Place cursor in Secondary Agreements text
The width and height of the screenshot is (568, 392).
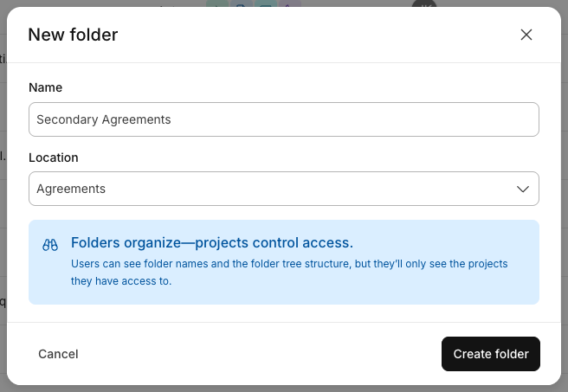point(104,119)
